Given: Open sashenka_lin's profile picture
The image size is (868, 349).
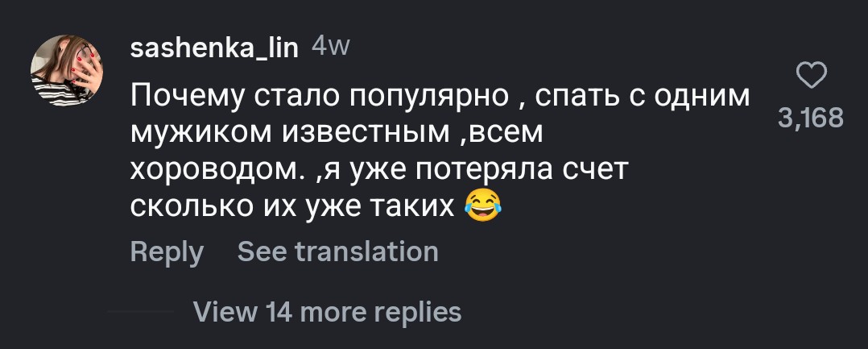Looking at the screenshot, I should point(66,71).
